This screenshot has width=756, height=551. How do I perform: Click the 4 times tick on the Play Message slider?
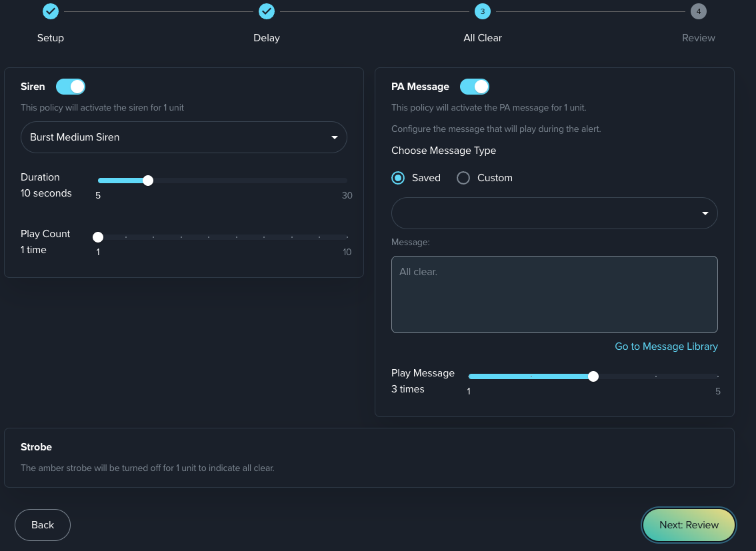click(x=656, y=376)
